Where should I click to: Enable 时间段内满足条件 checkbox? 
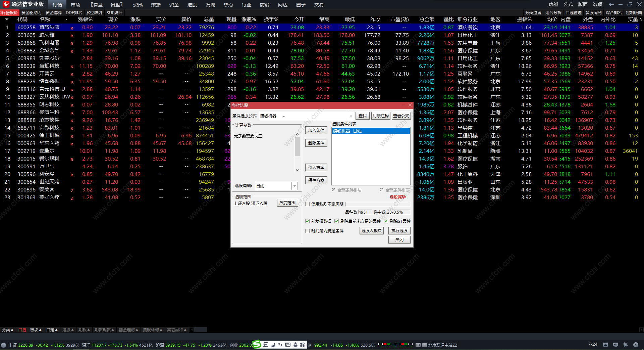307,231
